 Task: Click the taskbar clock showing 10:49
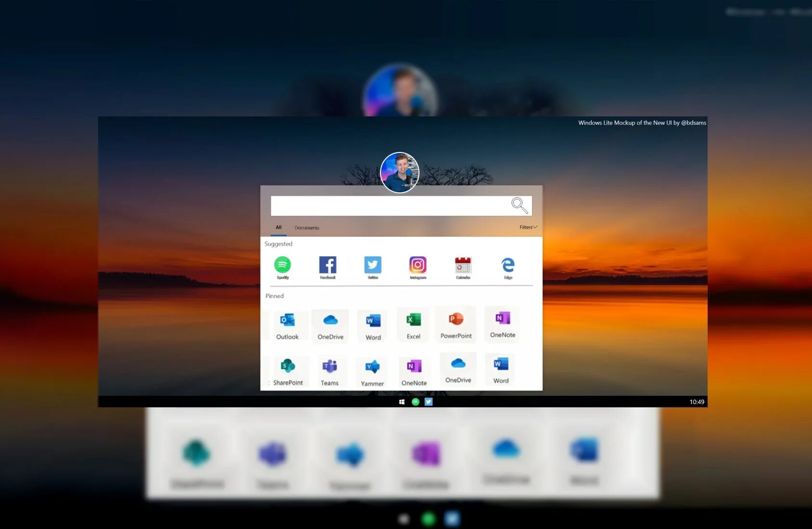tap(697, 402)
